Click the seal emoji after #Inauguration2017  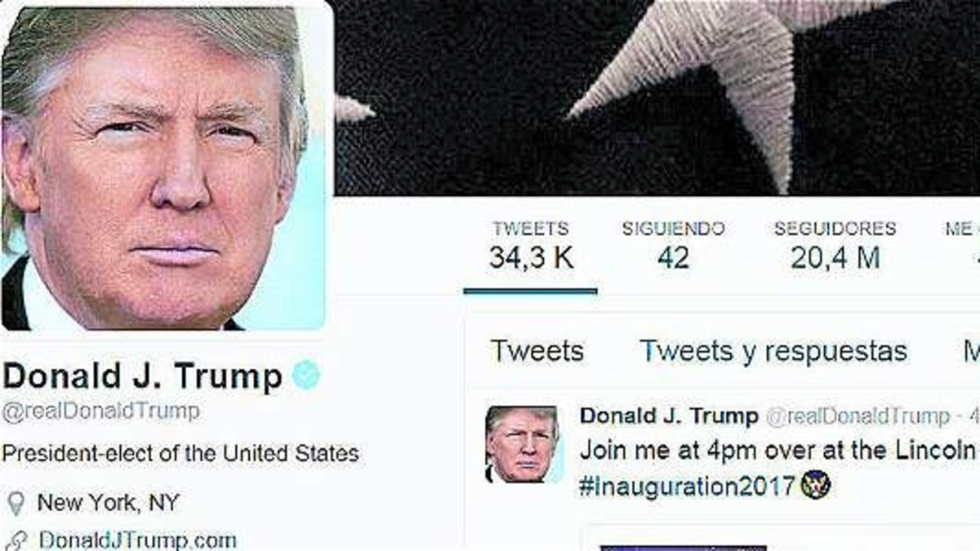click(815, 486)
